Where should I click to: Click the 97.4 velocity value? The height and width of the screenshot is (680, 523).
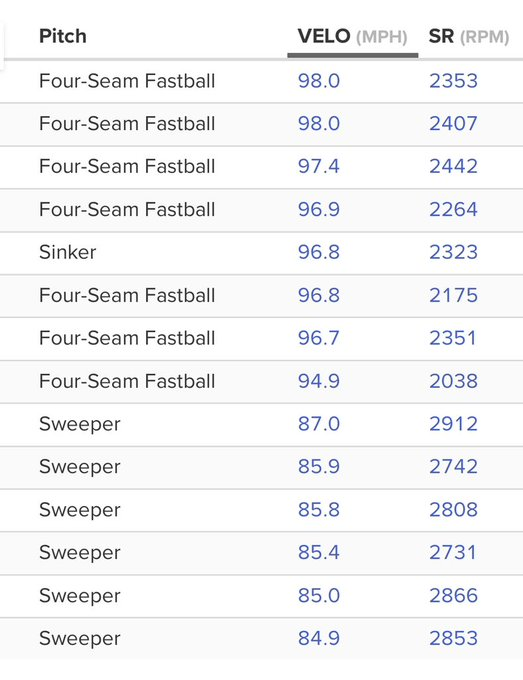pyautogui.click(x=319, y=167)
